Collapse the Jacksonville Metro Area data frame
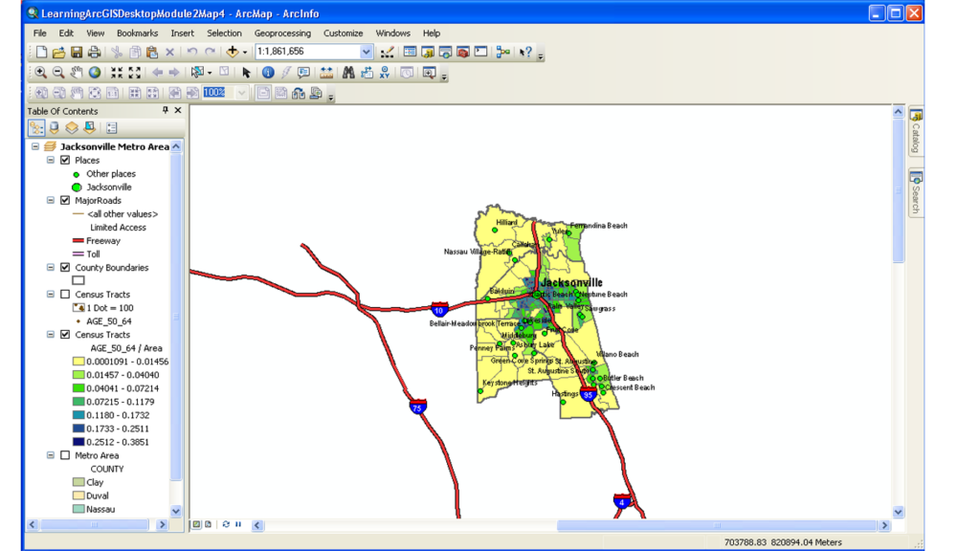This screenshot has height=551, width=980. (x=35, y=146)
